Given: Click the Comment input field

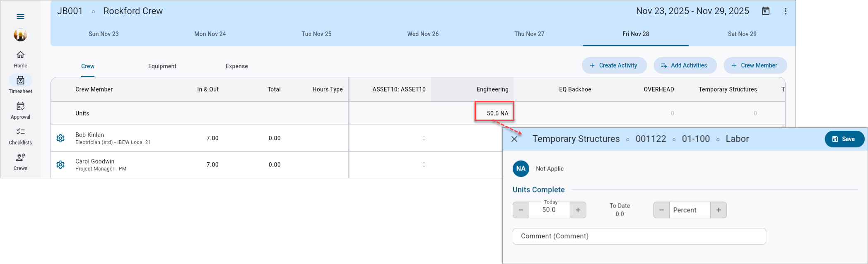Looking at the screenshot, I should point(639,236).
